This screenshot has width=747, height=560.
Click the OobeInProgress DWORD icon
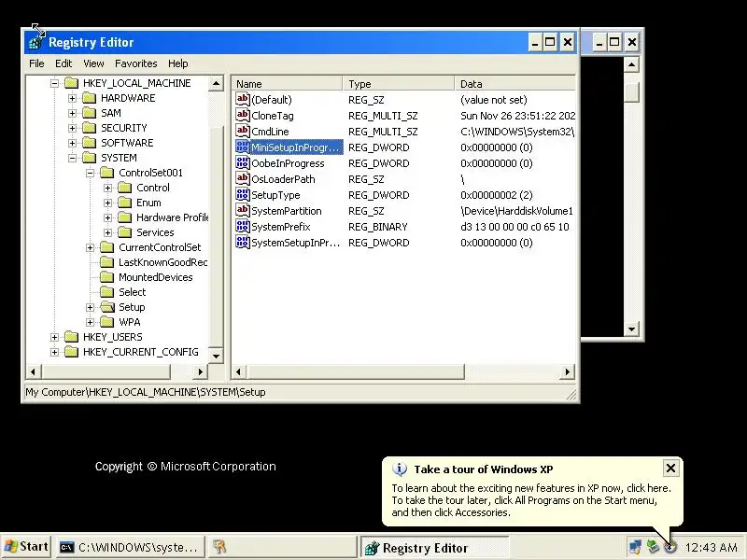coord(243,162)
